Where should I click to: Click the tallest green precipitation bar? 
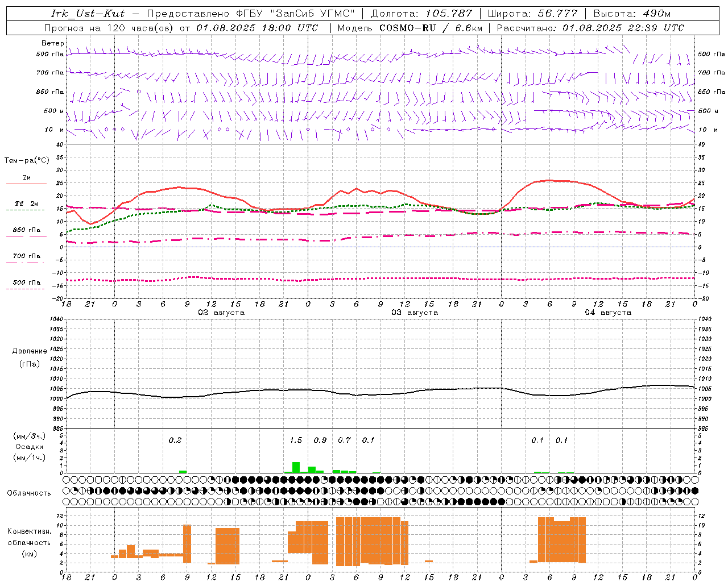pos(296,467)
